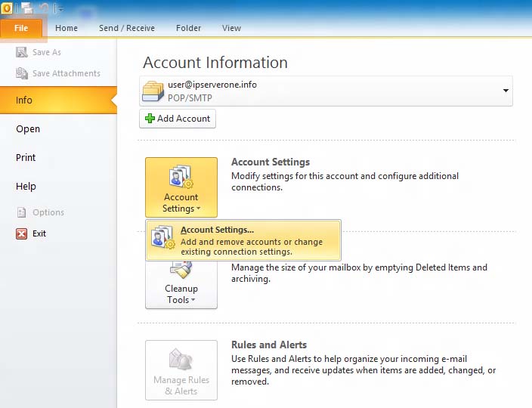Click the Rules and Alerts section heading
Viewport: 532px width, 408px height.
[269, 345]
